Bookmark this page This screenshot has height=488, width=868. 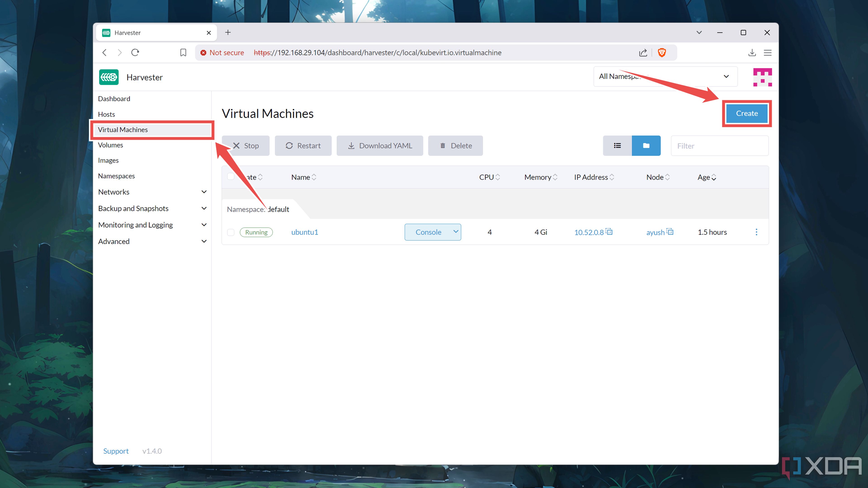coord(183,53)
